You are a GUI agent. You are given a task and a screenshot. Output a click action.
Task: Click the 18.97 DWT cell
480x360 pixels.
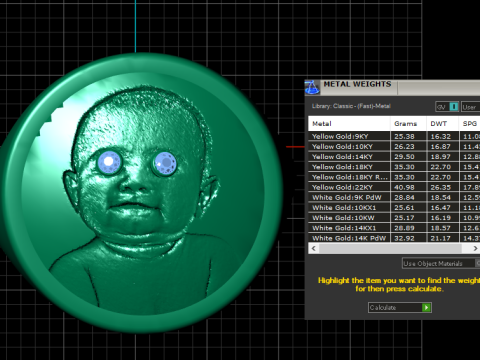click(x=443, y=157)
